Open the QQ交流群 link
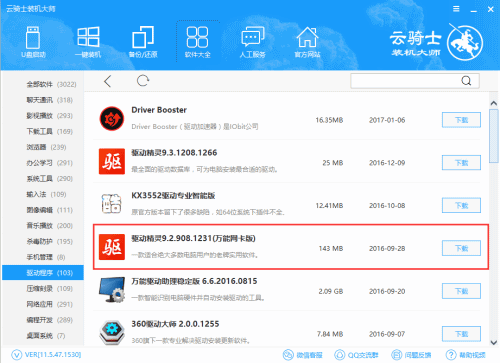Viewport: 500px width, 363px height. pos(356,355)
